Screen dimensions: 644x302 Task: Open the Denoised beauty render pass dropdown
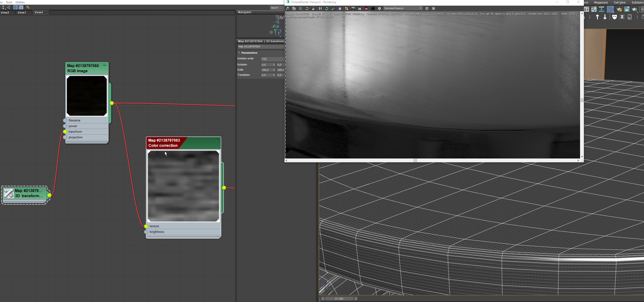coord(403,8)
